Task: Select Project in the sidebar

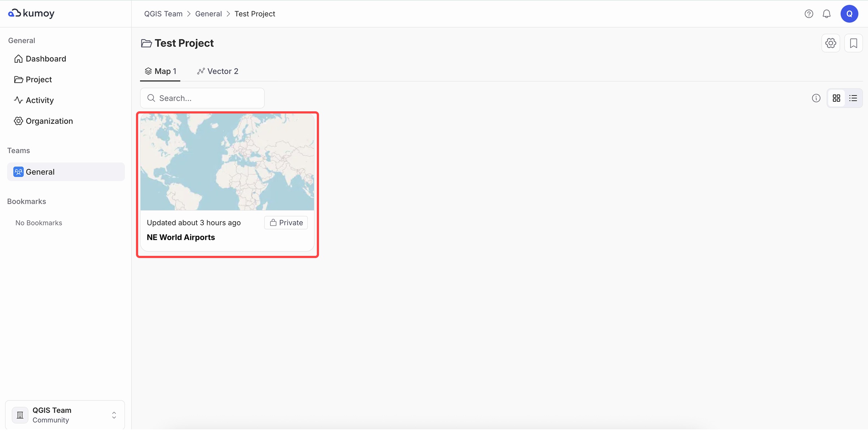Action: point(38,79)
